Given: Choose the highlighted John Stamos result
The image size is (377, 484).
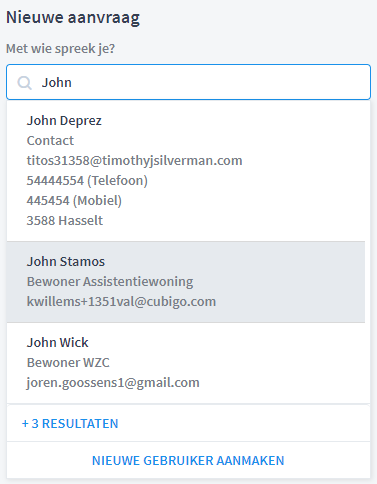Looking at the screenshot, I should pos(186,282).
